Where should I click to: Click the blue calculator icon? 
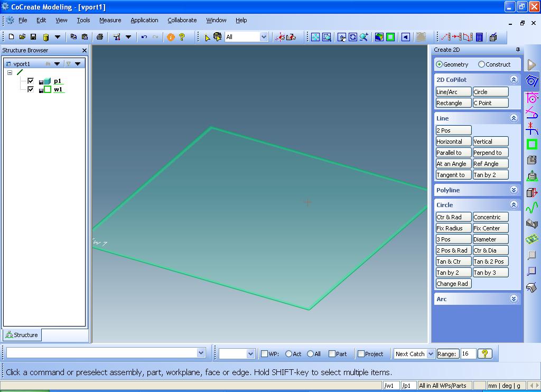tap(479, 37)
